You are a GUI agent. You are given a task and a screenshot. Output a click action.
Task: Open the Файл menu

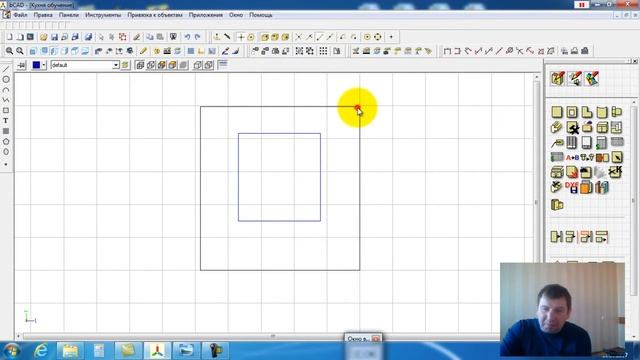tap(20, 15)
